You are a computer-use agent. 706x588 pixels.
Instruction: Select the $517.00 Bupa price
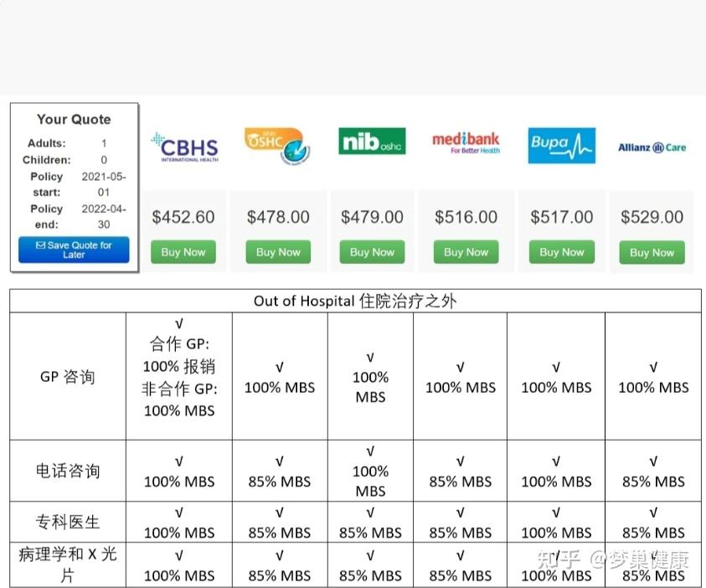click(561, 217)
